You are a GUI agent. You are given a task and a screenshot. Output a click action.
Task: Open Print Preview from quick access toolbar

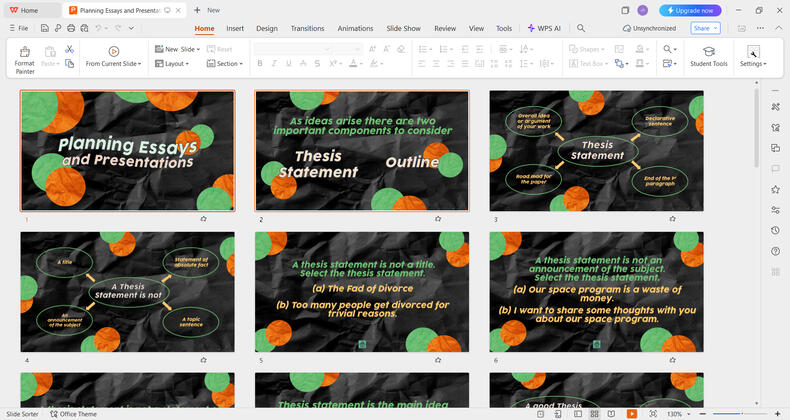point(84,28)
